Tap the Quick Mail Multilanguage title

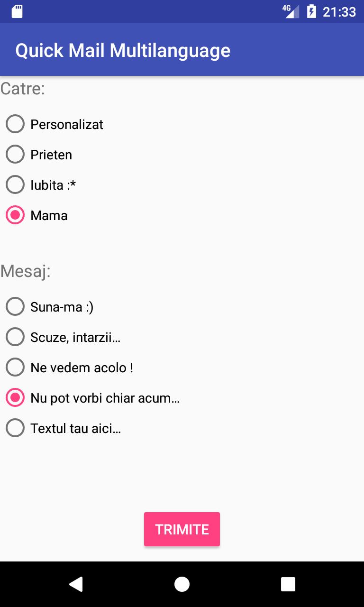click(123, 50)
